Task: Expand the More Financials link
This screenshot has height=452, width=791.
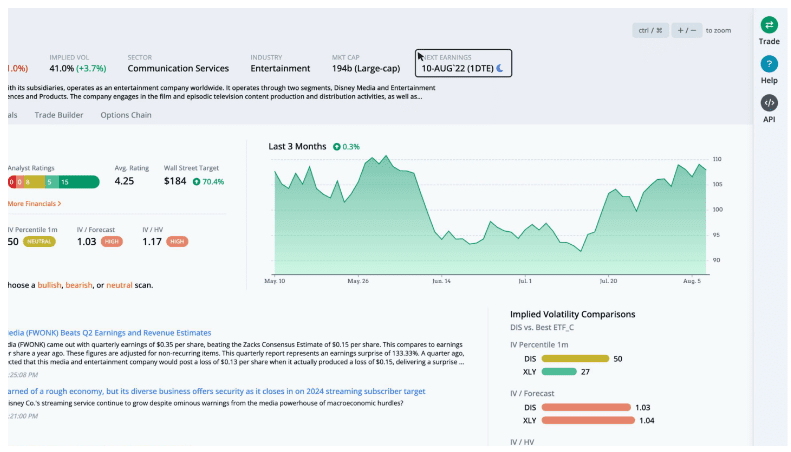Action: pos(34,203)
